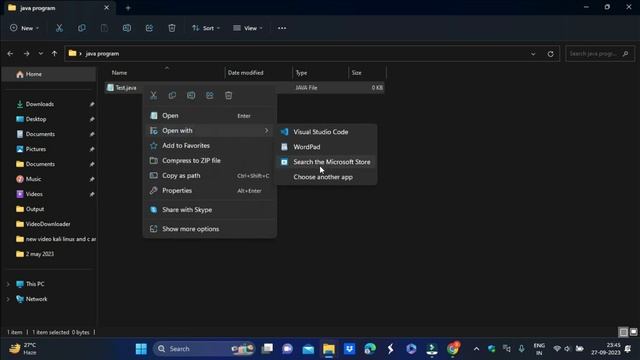Expand the This PC tree node

pos(8,284)
